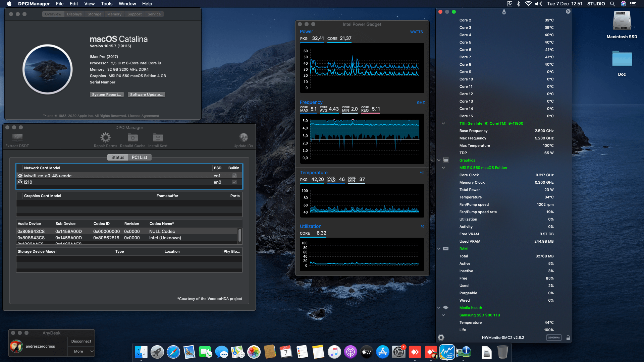644x362 pixels.
Task: Select the Doc folder on desktop
Action: click(x=622, y=59)
